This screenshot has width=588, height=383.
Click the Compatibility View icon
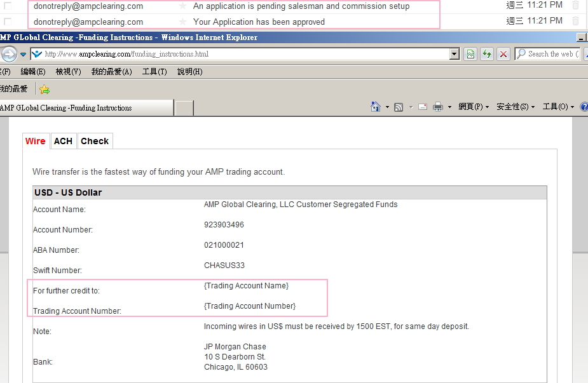point(470,54)
